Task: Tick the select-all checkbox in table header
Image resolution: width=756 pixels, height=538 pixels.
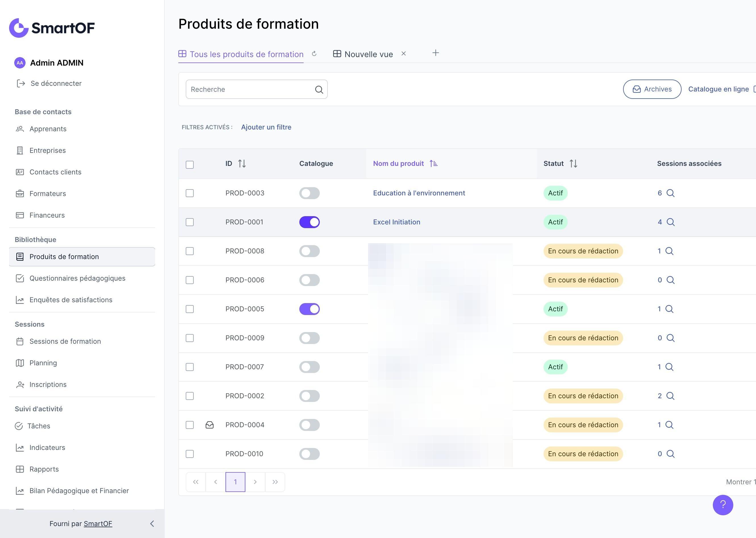Action: click(x=190, y=165)
